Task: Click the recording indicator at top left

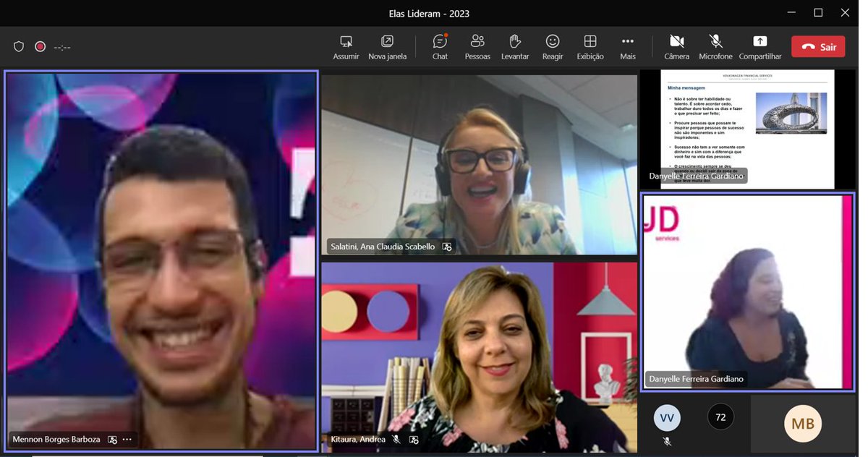Action: 40,46
